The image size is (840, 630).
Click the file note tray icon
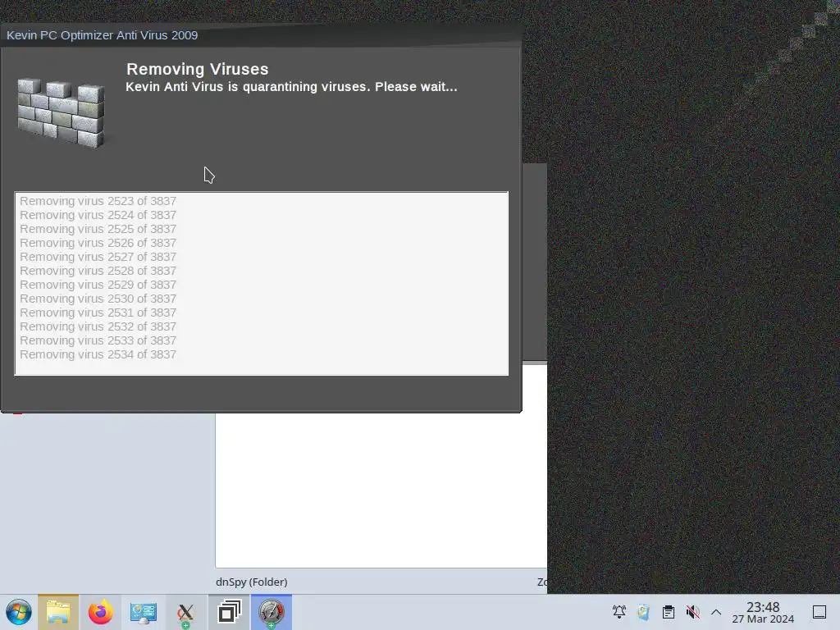point(643,612)
